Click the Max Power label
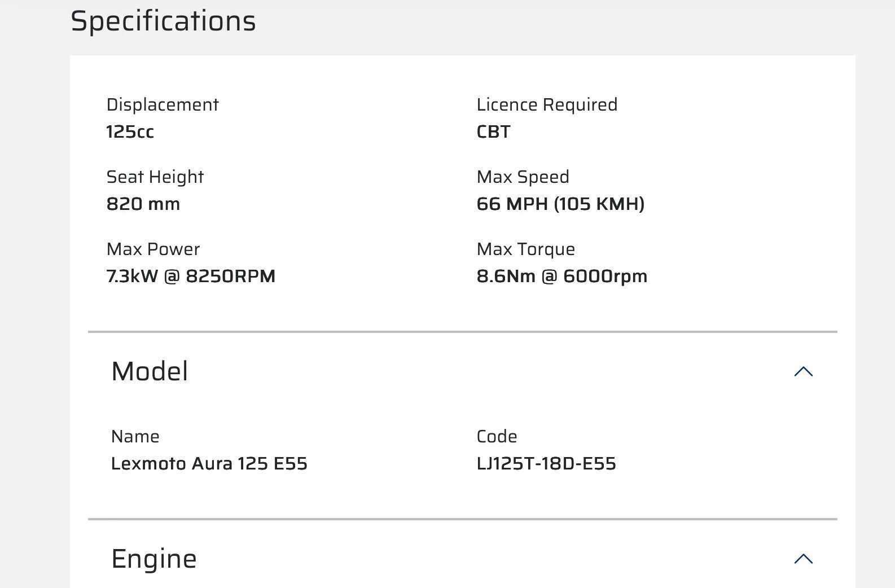This screenshot has width=895, height=588. [x=153, y=249]
